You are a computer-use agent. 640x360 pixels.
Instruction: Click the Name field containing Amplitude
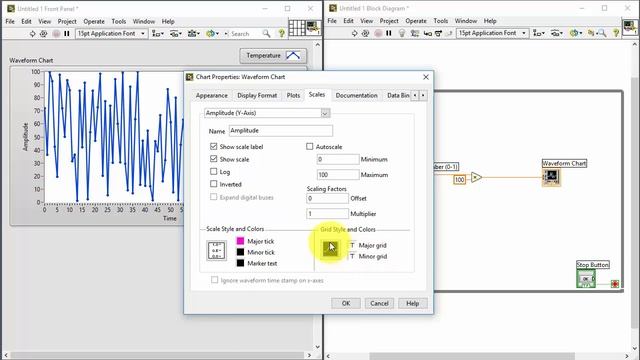pos(281,131)
